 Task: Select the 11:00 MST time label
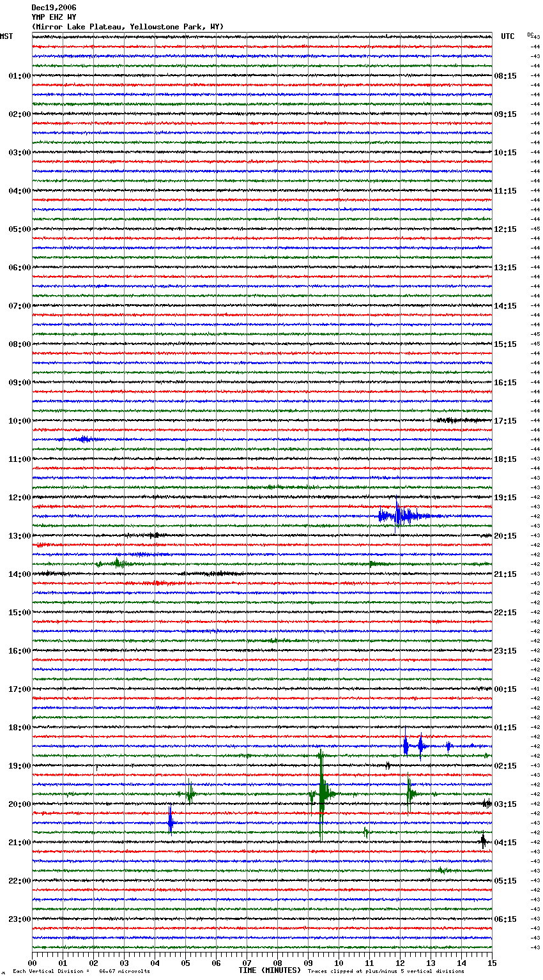[x=20, y=459]
